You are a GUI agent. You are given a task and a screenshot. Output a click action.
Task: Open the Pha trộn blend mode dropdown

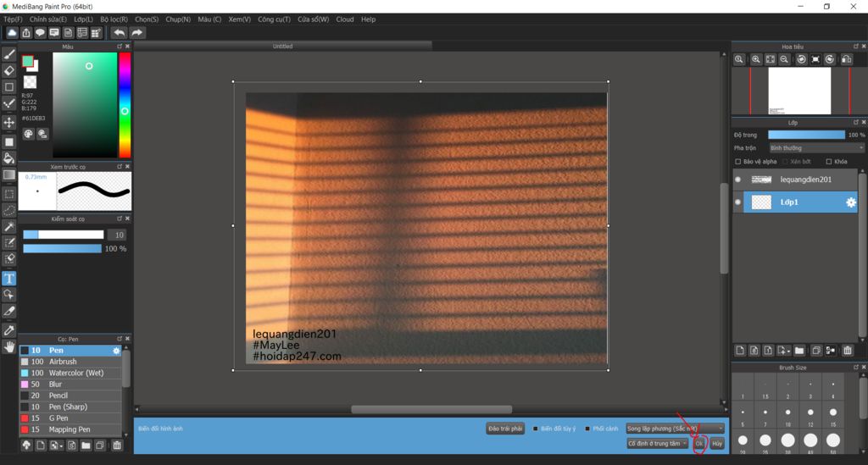click(x=816, y=148)
